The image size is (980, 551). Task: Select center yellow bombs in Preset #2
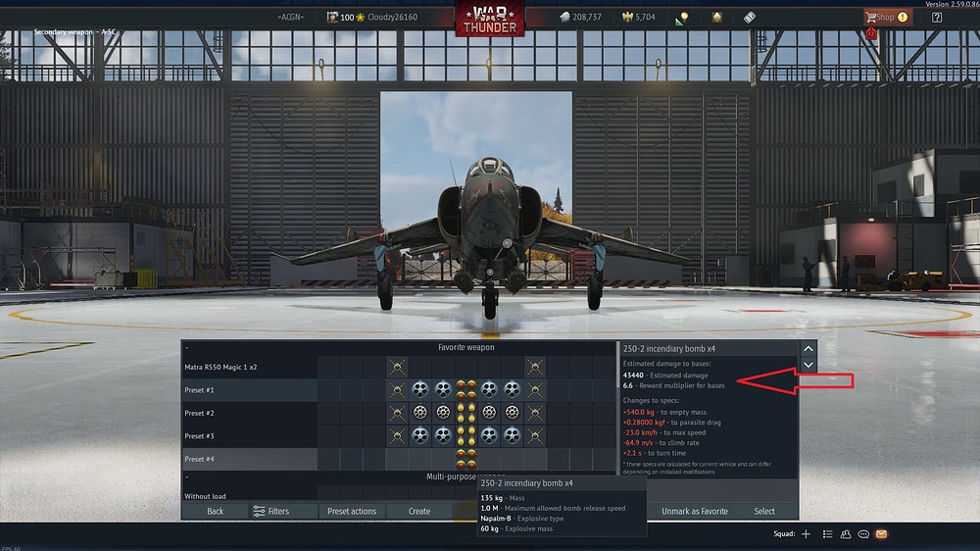(466, 413)
